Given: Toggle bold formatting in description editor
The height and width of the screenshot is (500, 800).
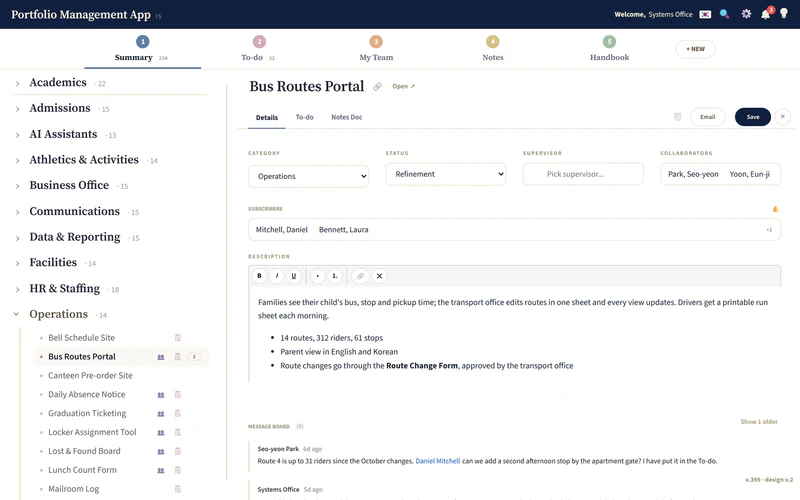Looking at the screenshot, I should pos(259,276).
